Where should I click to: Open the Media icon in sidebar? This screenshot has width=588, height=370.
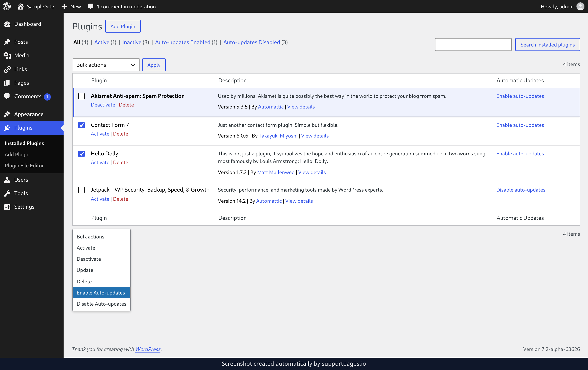click(x=7, y=56)
